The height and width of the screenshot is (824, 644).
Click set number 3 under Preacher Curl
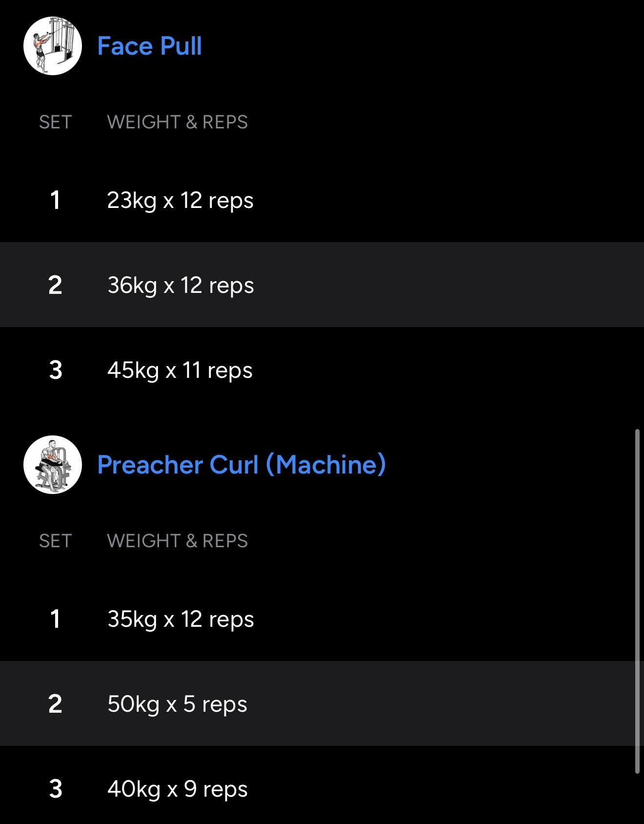point(56,789)
